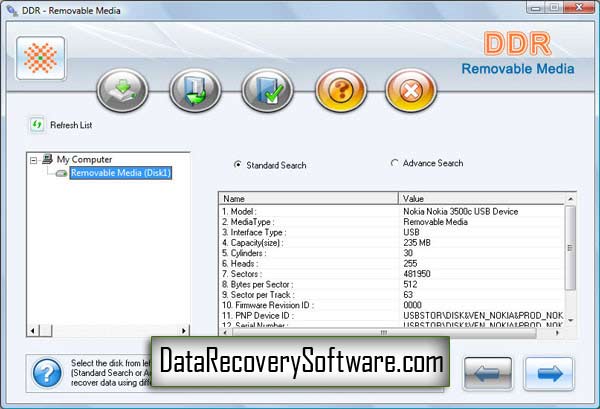Click the tree panel scroll left arrow

(x=33, y=331)
